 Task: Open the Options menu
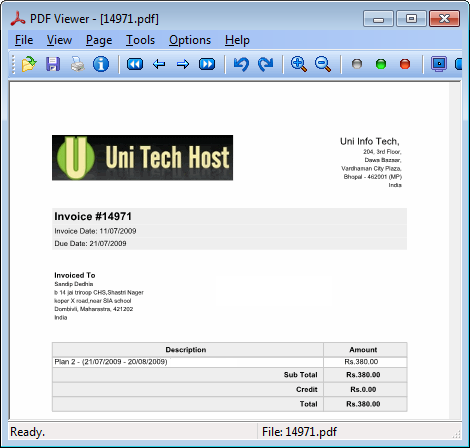[x=190, y=40]
